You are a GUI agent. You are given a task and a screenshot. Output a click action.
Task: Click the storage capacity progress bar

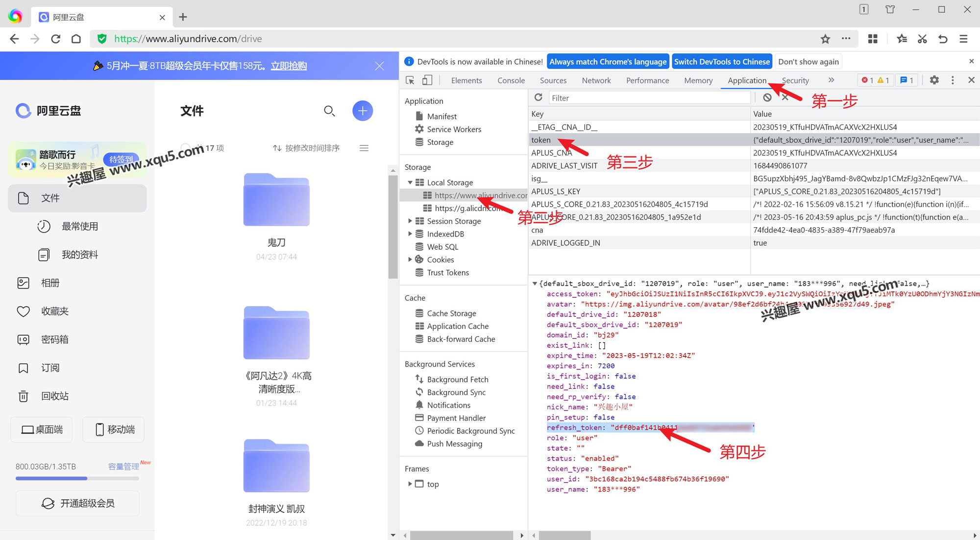tap(77, 478)
